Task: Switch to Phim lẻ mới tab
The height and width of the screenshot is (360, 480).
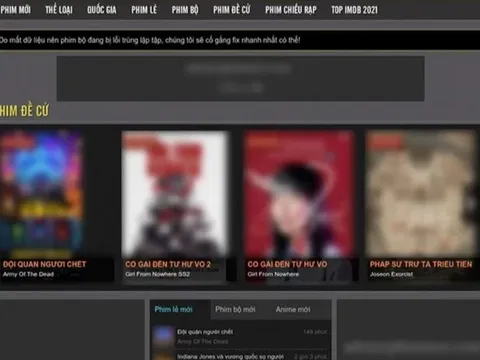Action: coord(173,310)
